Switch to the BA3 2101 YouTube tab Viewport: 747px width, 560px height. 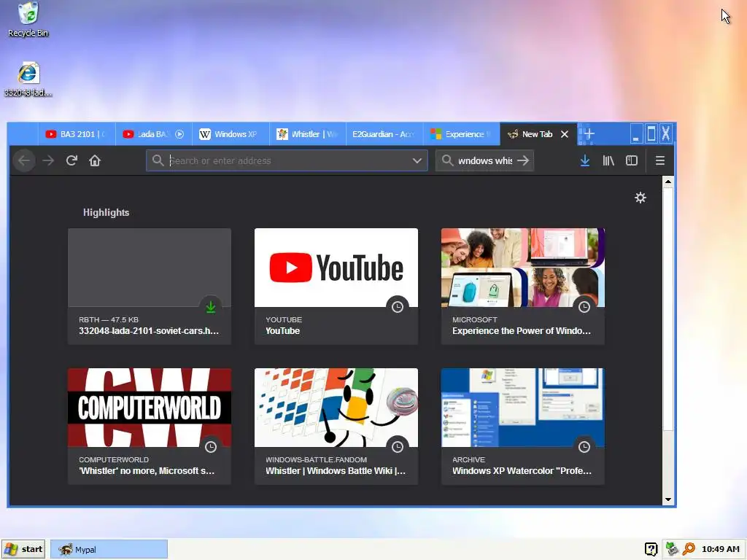coord(76,134)
